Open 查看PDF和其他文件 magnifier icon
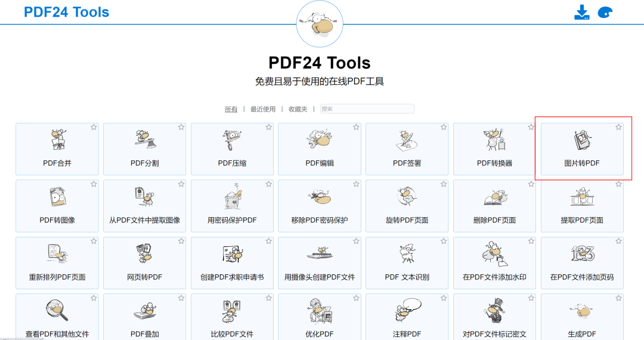 (57, 310)
